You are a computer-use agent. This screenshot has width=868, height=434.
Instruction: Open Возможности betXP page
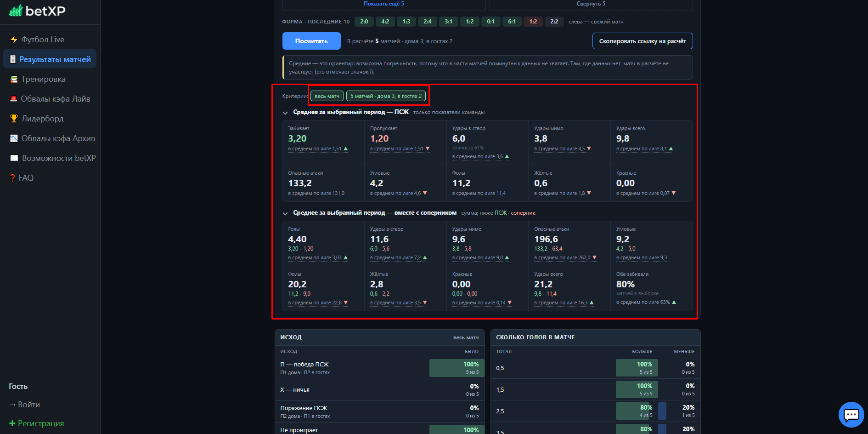(59, 158)
